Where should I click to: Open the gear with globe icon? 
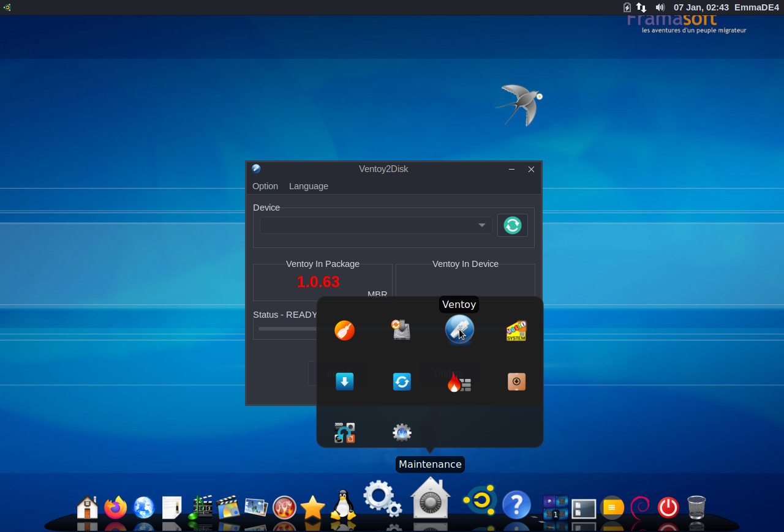coord(402,433)
